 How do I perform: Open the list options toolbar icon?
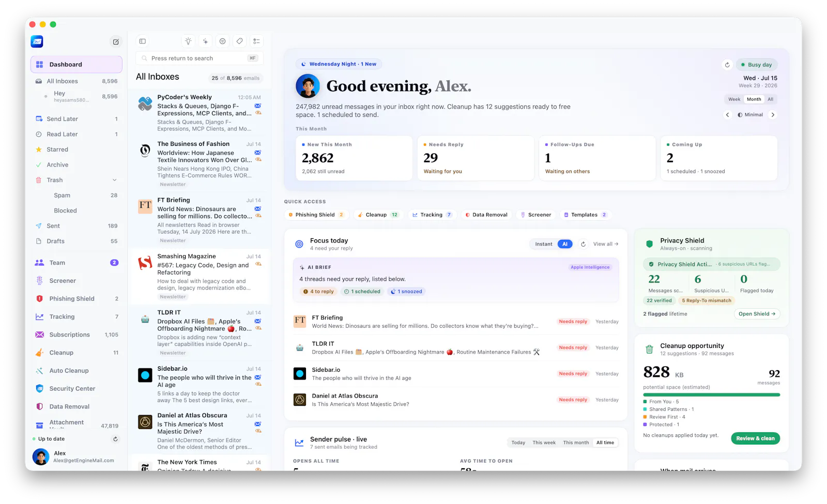pyautogui.click(x=256, y=41)
